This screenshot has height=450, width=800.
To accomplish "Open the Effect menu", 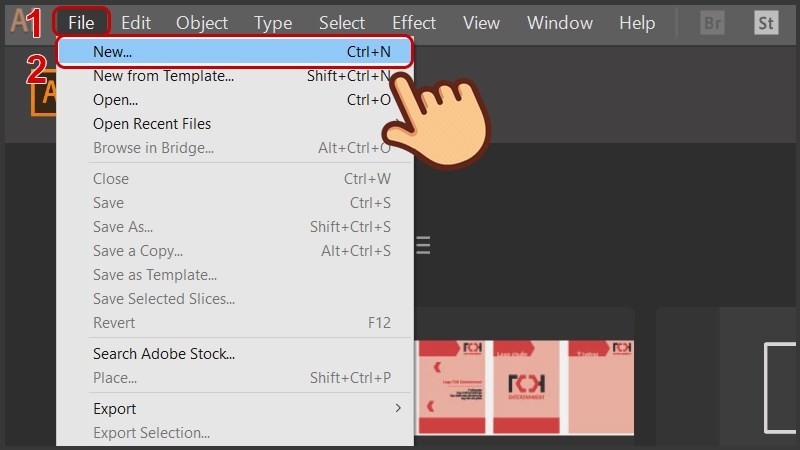I will pos(413,22).
